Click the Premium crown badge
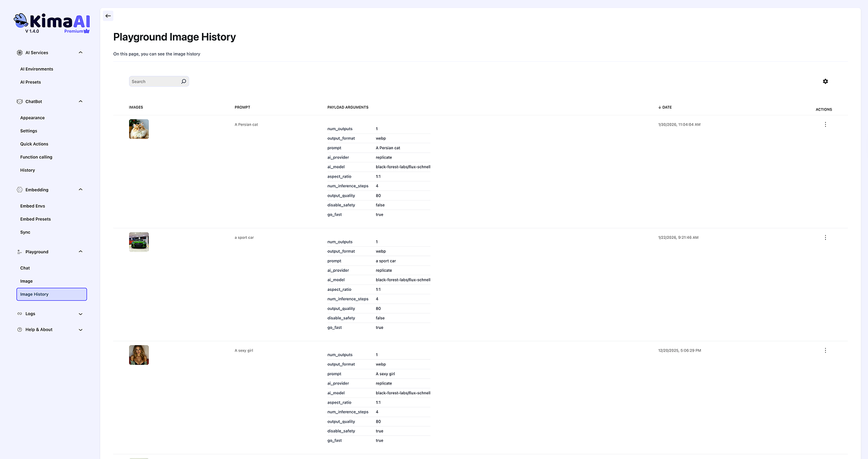Viewport: 868px width, 459px height. click(77, 31)
